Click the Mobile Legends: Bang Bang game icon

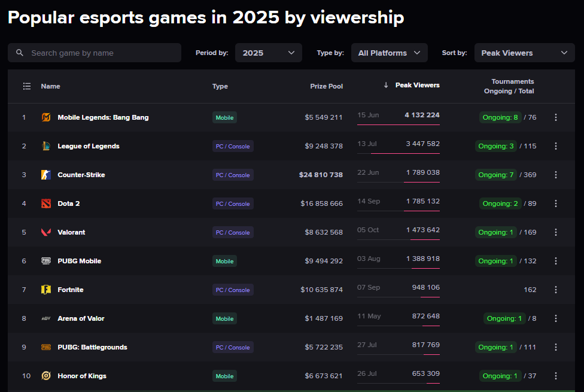[46, 117]
